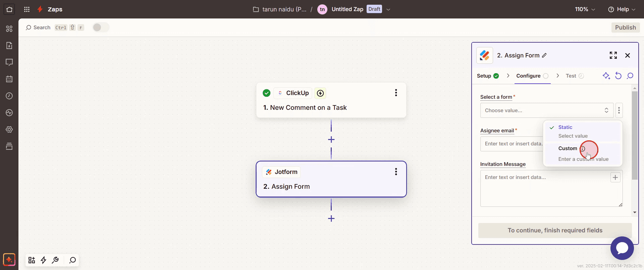The image size is (644, 270).
Task: Click the panel comment bubble icon
Action: (630, 76)
